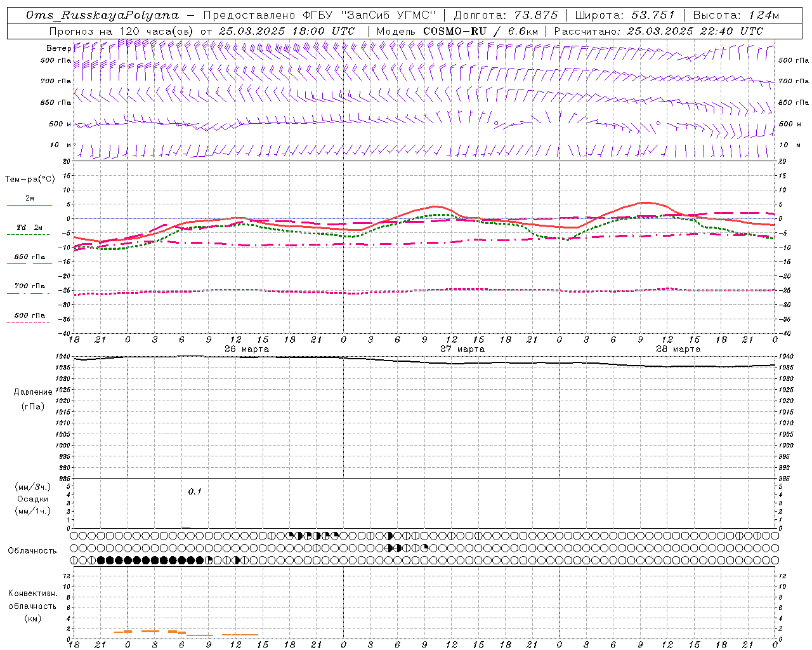Click the forecast start text 25.03.2025 18:00 UTC
The image size is (812, 650).
287,31
